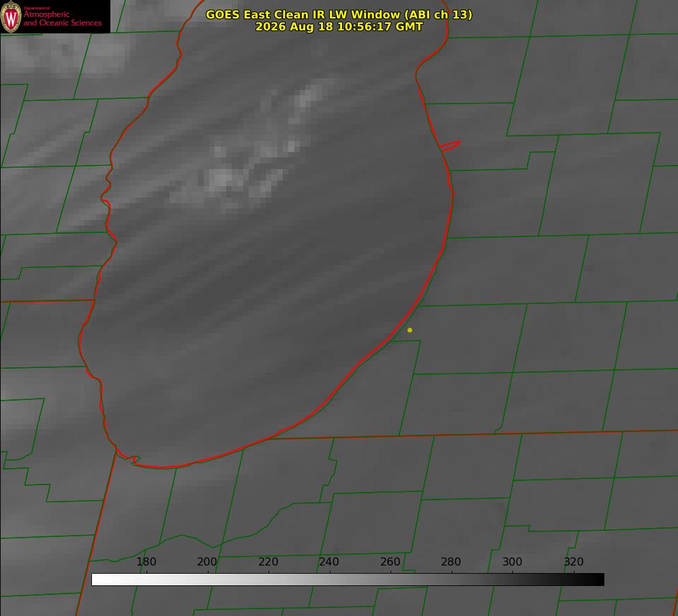Click the colorbar label "240"

coord(329,561)
